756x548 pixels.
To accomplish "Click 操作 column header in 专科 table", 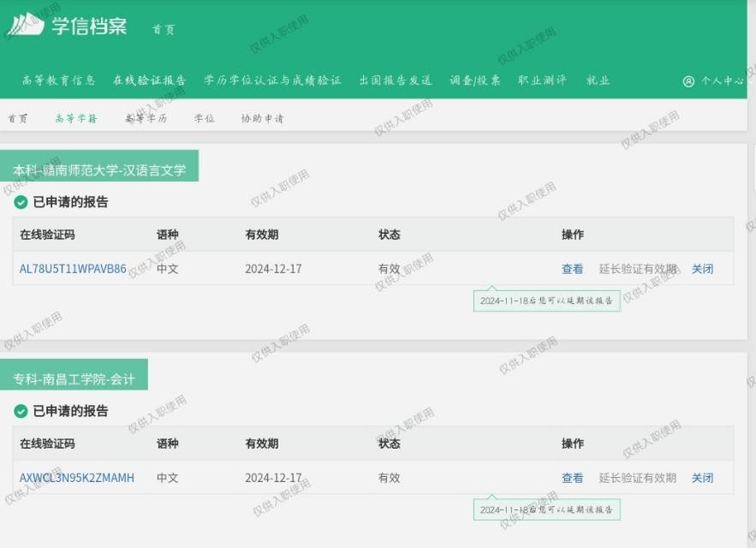I will tap(572, 444).
